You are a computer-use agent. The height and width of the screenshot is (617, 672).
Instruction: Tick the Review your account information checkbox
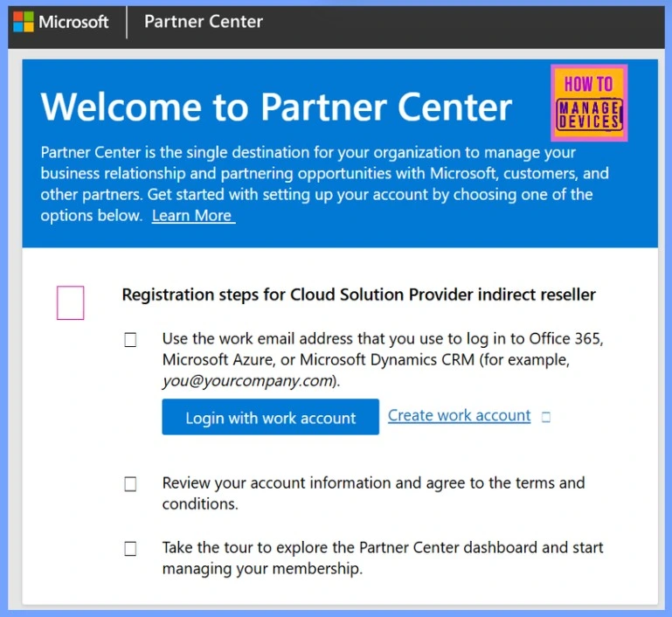130,484
